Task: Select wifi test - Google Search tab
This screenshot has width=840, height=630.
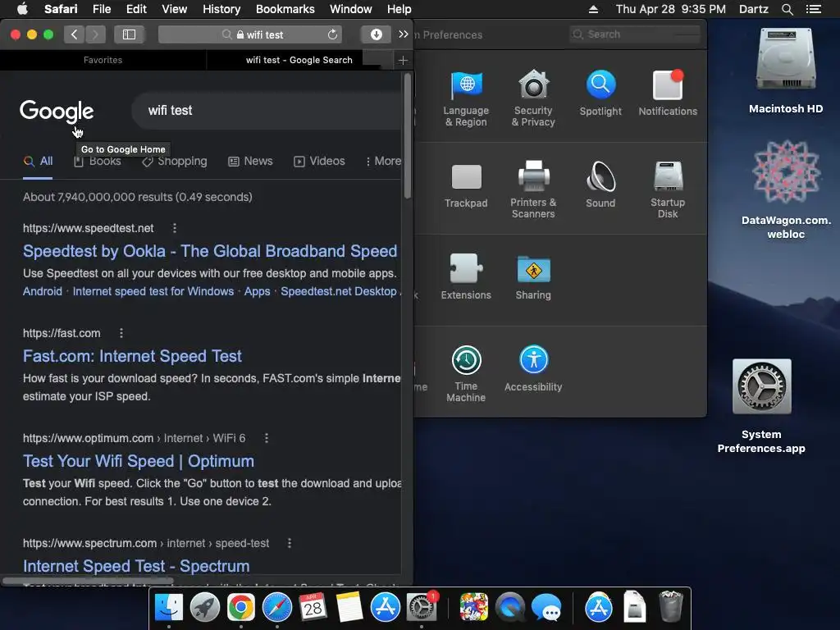Action: tap(299, 60)
